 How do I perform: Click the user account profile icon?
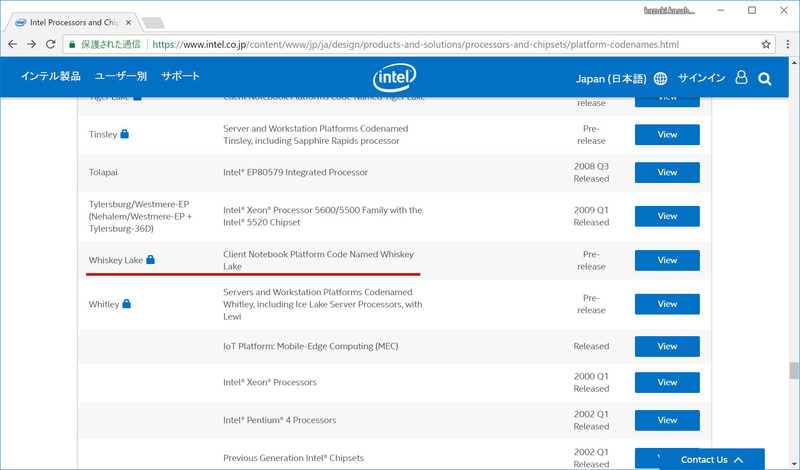pyautogui.click(x=741, y=78)
